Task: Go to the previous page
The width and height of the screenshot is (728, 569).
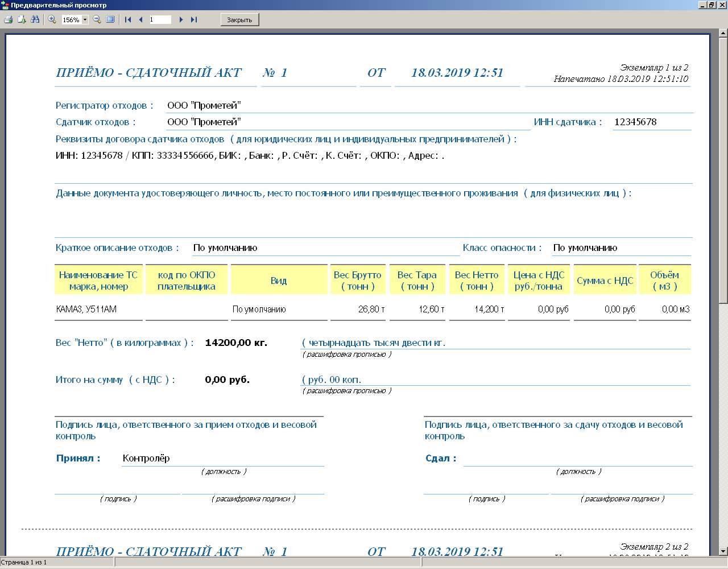Action: [140, 19]
